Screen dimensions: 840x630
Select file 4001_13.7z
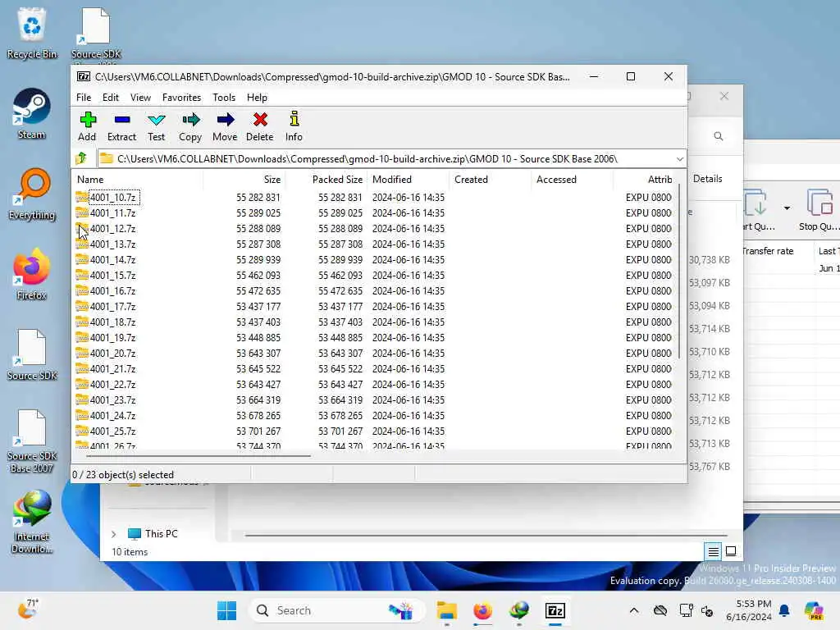point(112,244)
